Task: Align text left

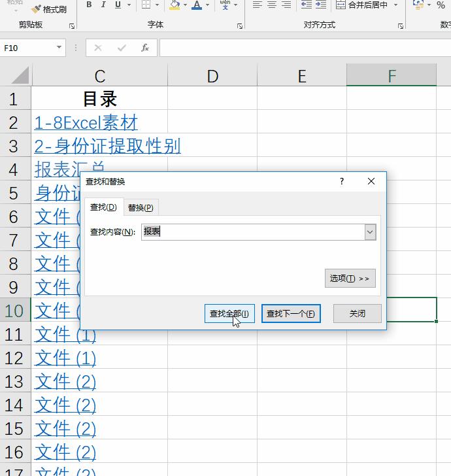Action: coord(258,5)
